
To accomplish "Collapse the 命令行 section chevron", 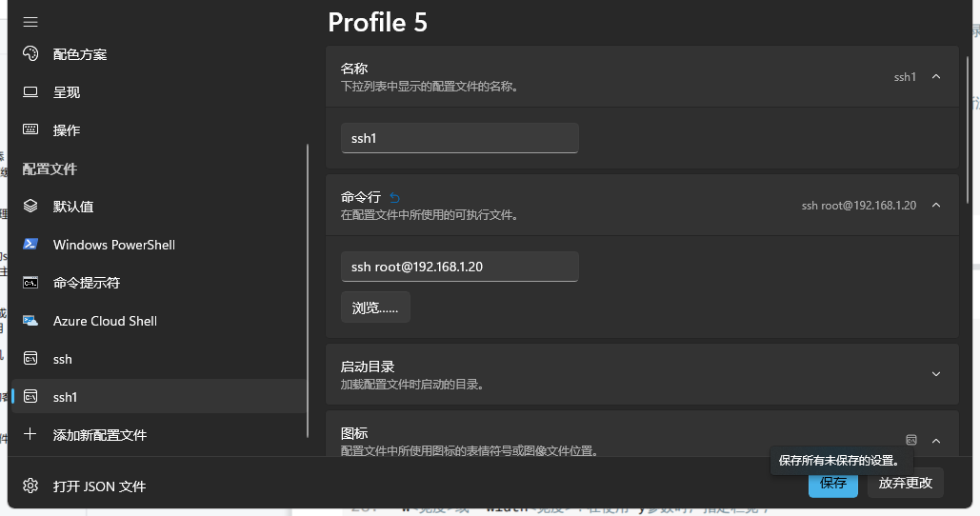I will pyautogui.click(x=935, y=205).
